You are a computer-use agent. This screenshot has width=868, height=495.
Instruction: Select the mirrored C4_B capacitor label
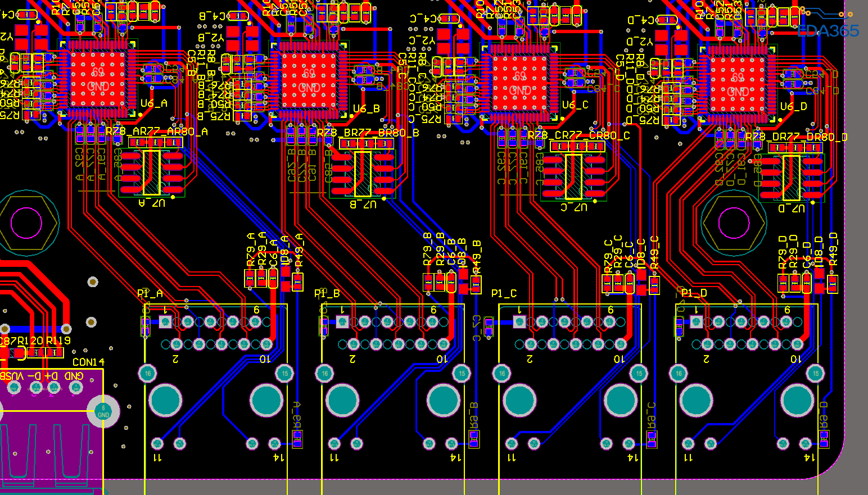point(213,16)
